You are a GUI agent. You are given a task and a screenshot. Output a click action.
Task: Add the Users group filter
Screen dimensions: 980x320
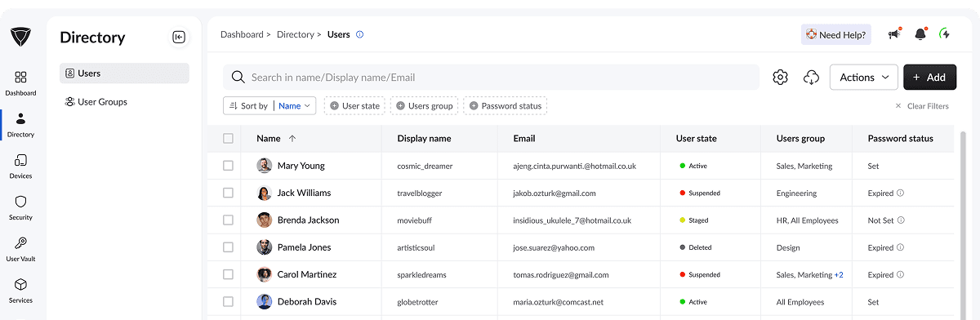coord(424,105)
